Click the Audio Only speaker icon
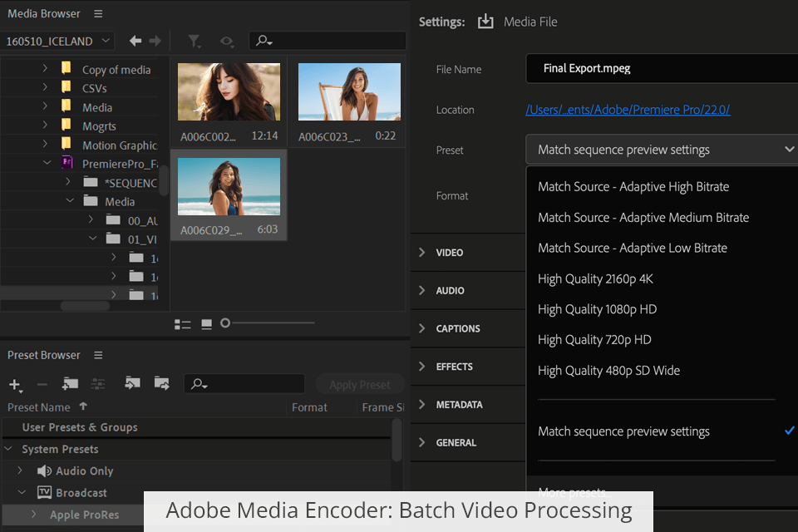 (44, 471)
